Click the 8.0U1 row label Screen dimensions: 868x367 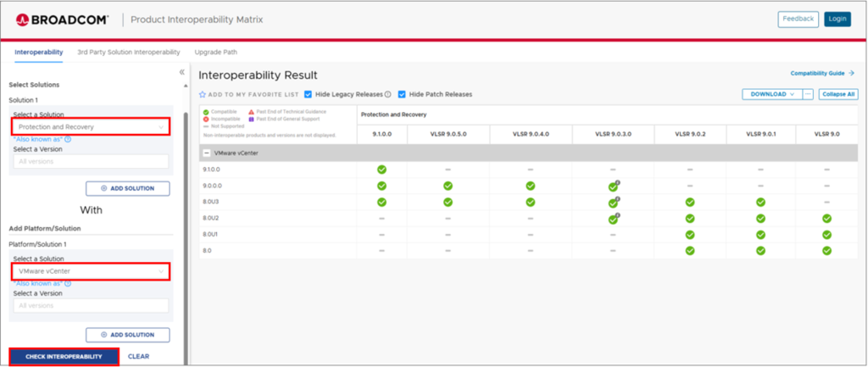(211, 235)
